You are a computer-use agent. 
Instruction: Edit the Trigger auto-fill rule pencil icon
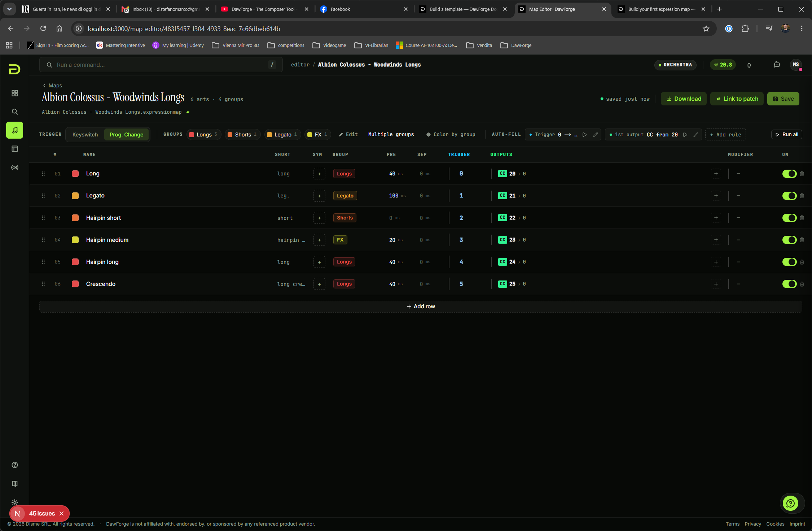coord(596,135)
